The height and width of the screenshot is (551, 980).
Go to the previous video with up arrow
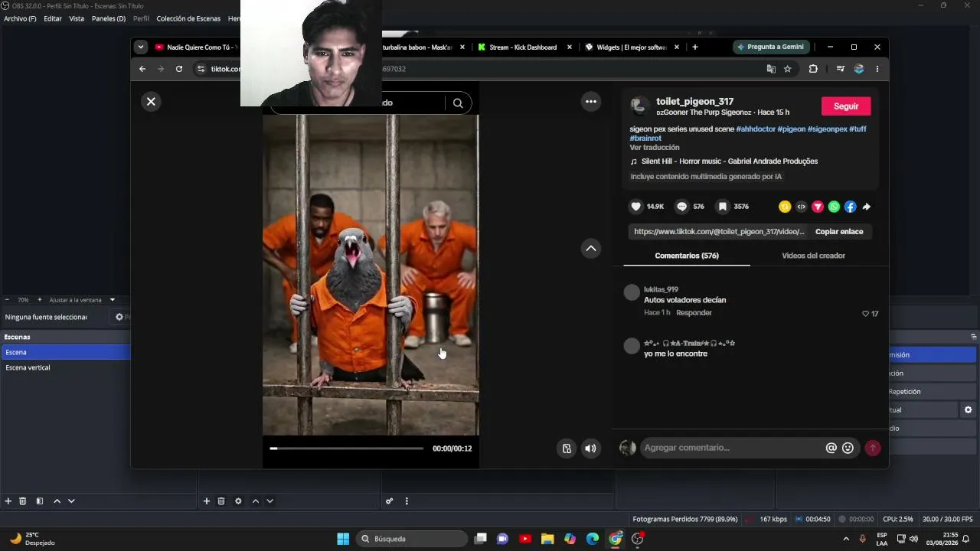click(x=590, y=248)
